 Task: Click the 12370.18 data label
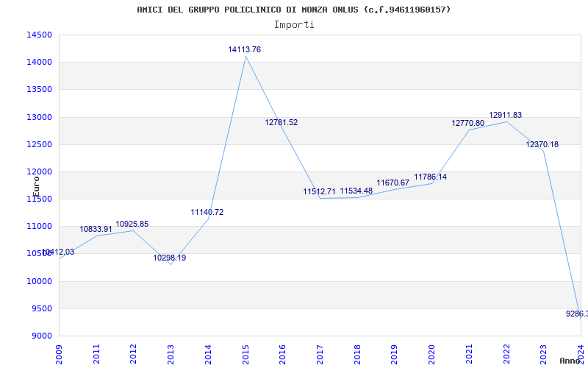click(x=542, y=144)
